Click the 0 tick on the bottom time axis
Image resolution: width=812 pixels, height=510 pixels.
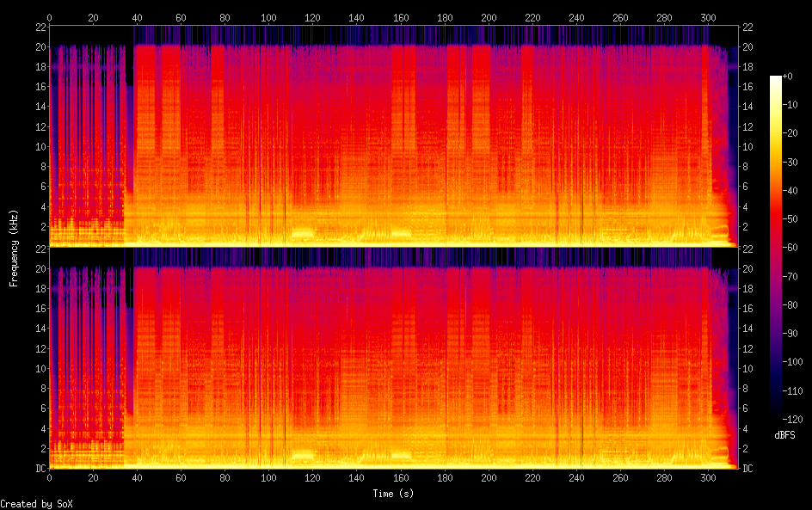49,478
